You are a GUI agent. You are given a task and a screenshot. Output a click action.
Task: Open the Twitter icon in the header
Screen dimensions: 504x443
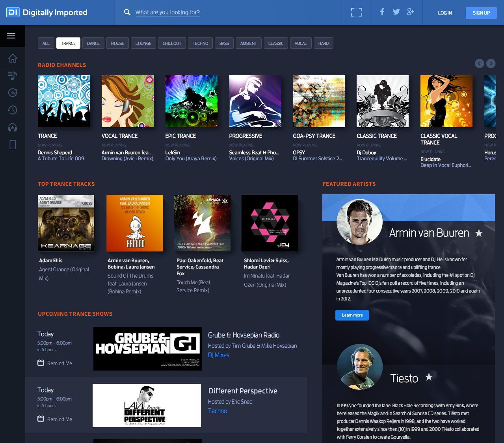396,12
